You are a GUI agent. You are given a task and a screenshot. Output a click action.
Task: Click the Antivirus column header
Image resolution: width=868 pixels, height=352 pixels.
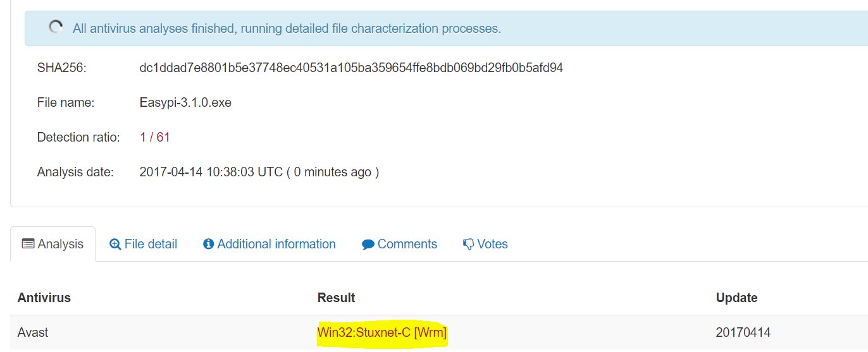44,298
